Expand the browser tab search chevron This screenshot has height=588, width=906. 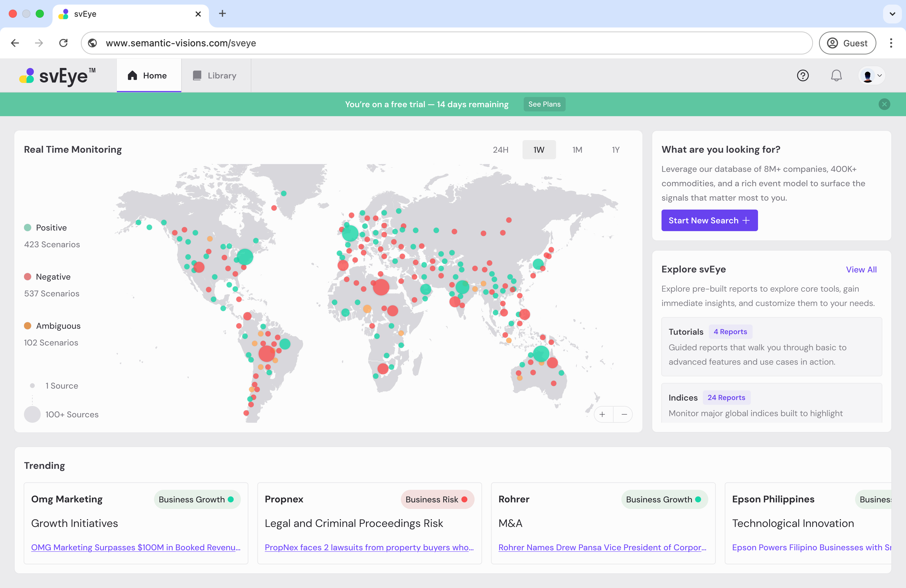pos(892,14)
